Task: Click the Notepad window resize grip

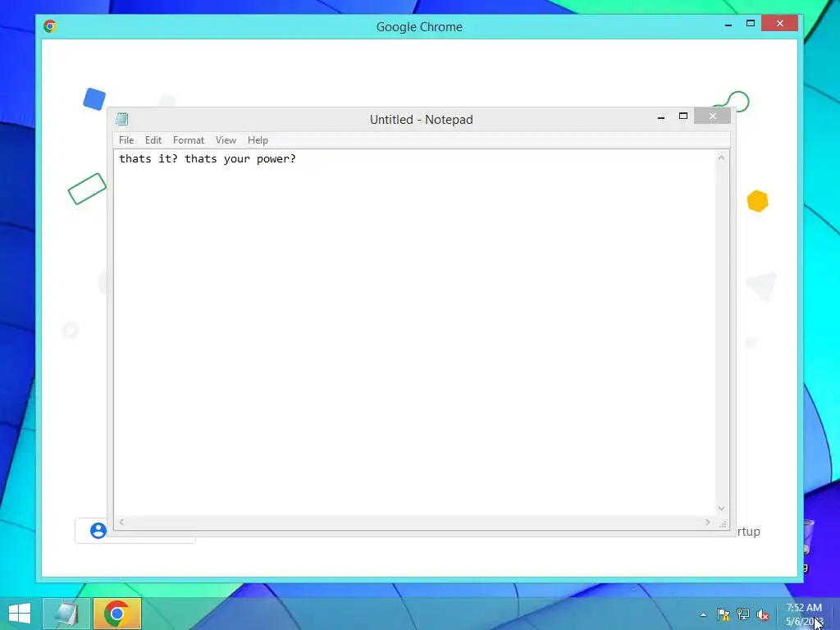Action: coord(723,523)
